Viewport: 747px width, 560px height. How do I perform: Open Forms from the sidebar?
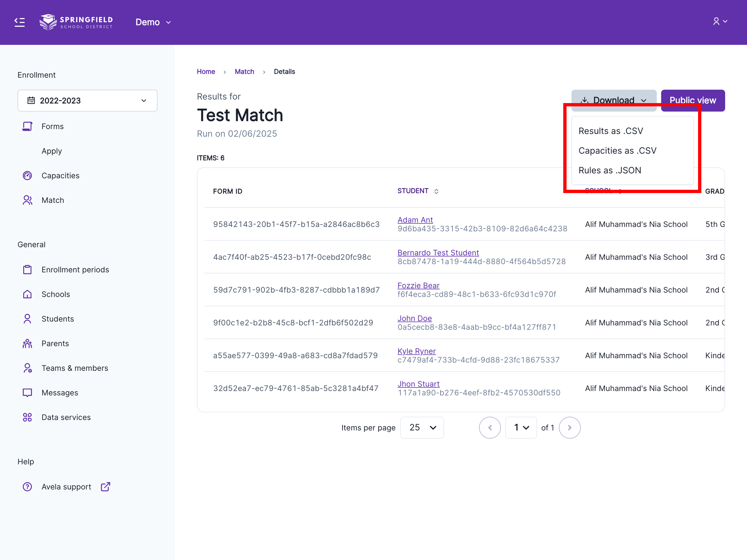point(52,126)
